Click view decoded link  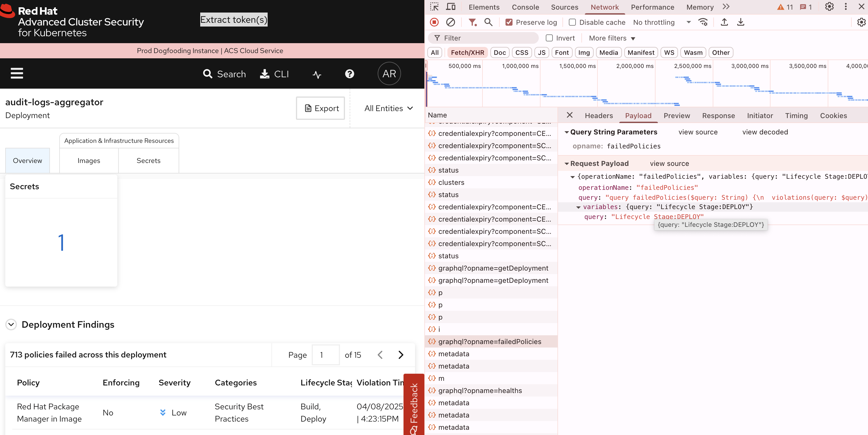[765, 132]
